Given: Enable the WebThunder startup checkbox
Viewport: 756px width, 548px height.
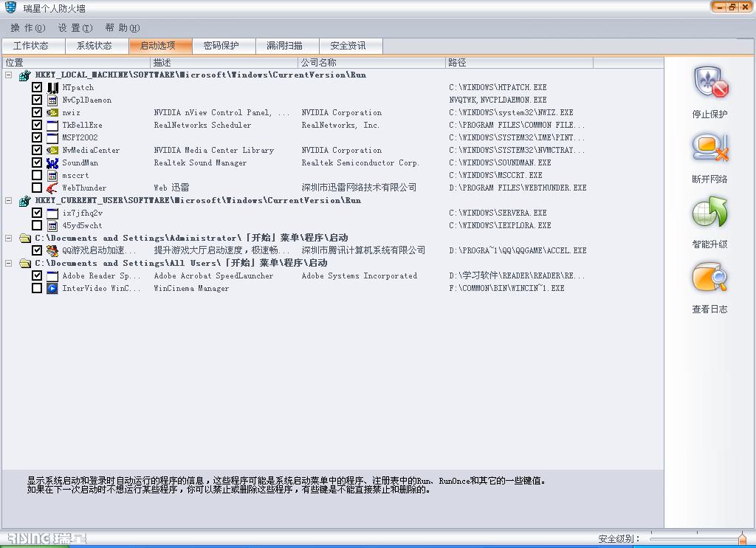Looking at the screenshot, I should pyautogui.click(x=37, y=187).
